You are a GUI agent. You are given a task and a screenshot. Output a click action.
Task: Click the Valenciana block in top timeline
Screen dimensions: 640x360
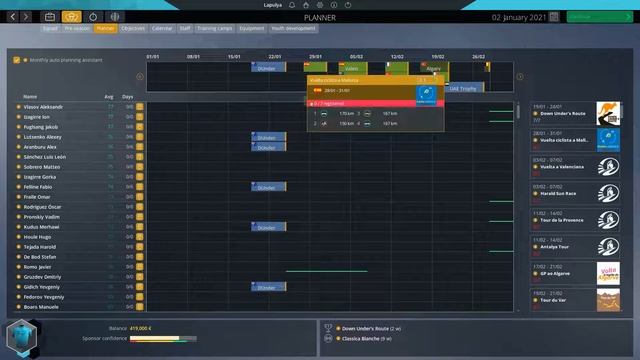(x=353, y=68)
